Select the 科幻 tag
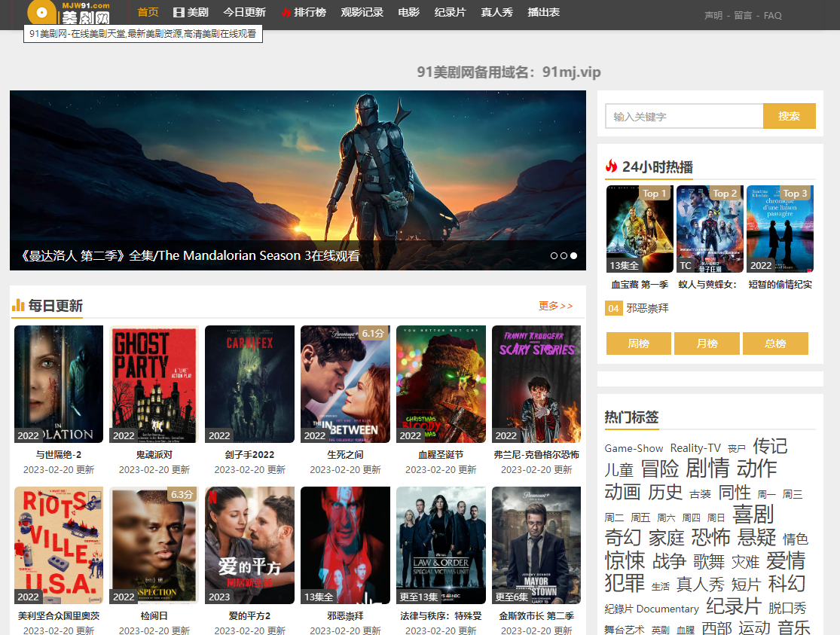The width and height of the screenshot is (840, 635). (x=787, y=584)
